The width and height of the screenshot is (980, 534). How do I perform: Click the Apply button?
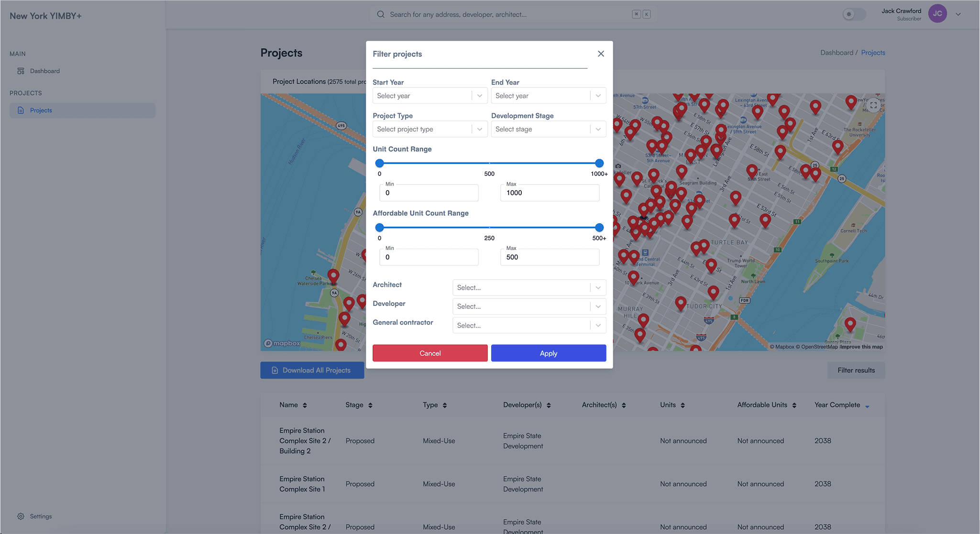click(548, 353)
